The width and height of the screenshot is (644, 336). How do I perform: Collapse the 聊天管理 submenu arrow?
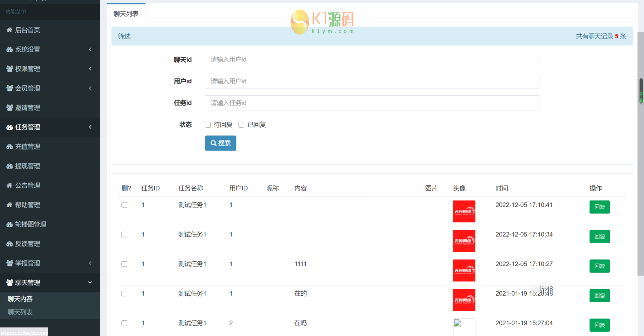pyautogui.click(x=90, y=283)
